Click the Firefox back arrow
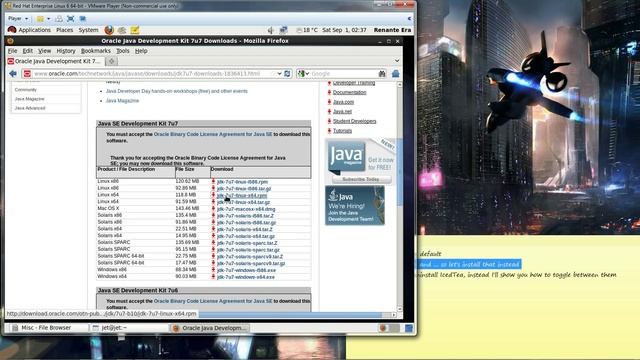640x360 pixels. 13,73
